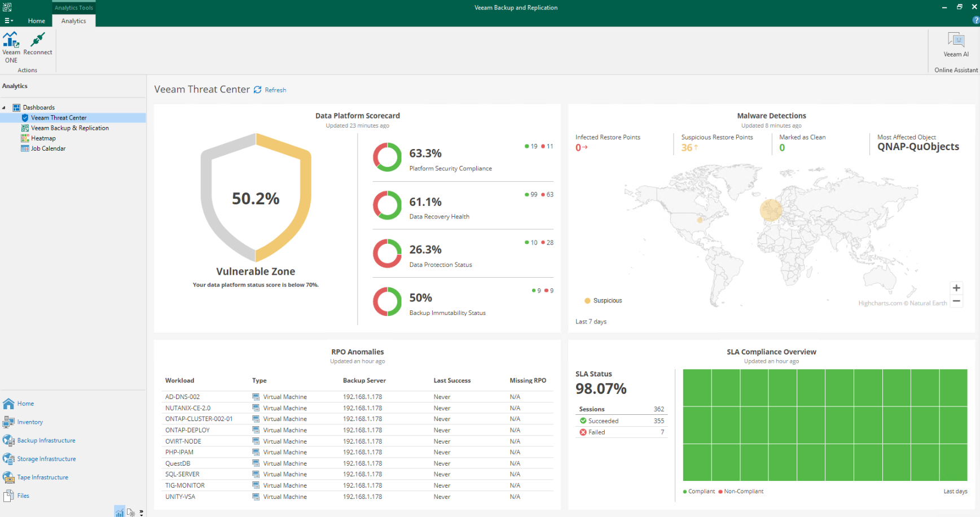The height and width of the screenshot is (517, 980).
Task: Collapse the Dashboards tree node
Action: pyautogui.click(x=4, y=108)
